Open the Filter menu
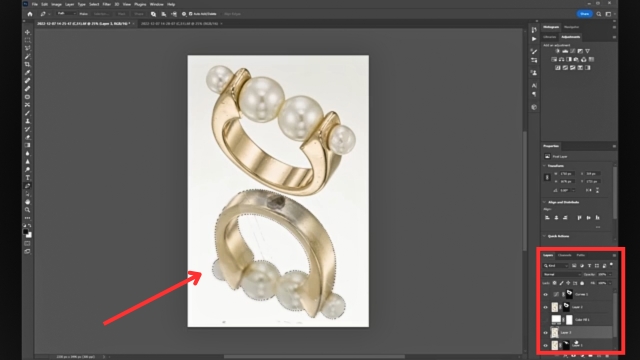The image size is (640, 360). pyautogui.click(x=107, y=4)
